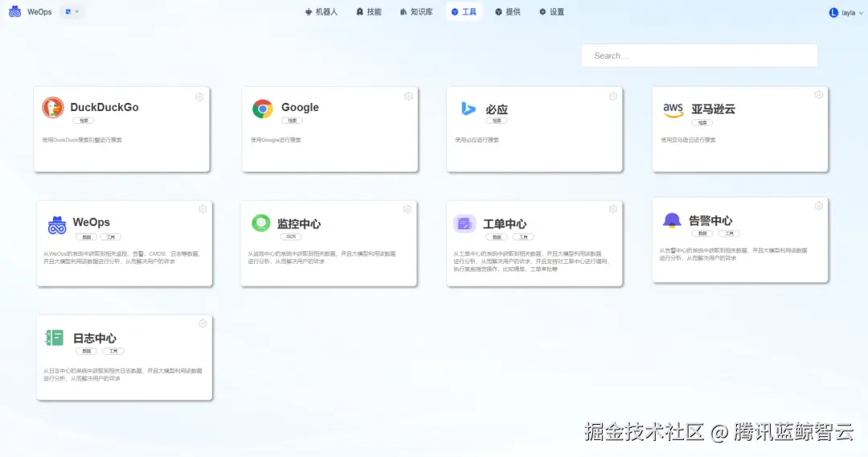Click the tag under 必应 title
Image resolution: width=868 pixels, height=457 pixels.
pyautogui.click(x=497, y=120)
